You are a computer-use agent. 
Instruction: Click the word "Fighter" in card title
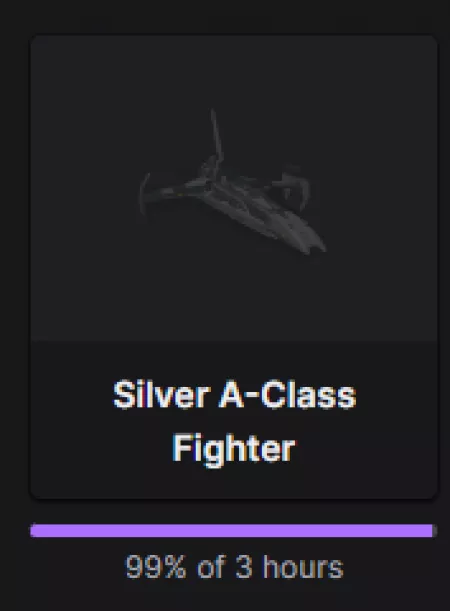[234, 449]
